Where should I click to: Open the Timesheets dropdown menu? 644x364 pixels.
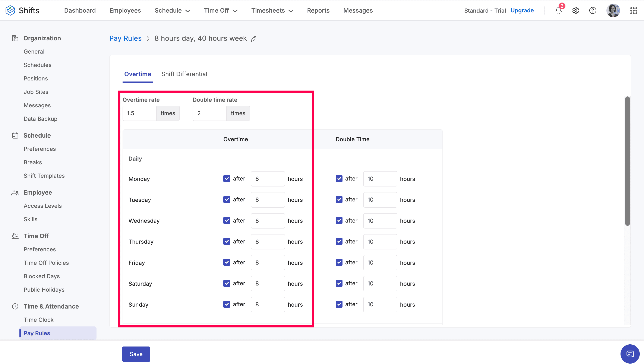tap(272, 10)
